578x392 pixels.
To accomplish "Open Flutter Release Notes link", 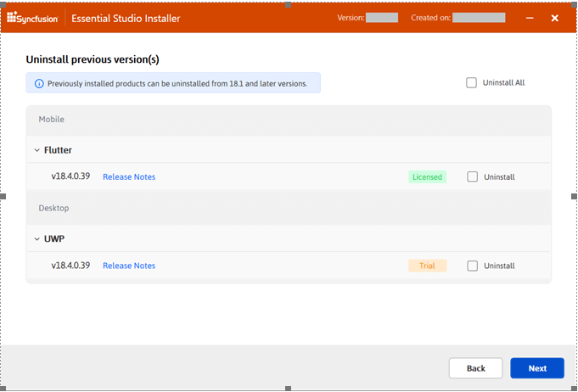I will [129, 177].
